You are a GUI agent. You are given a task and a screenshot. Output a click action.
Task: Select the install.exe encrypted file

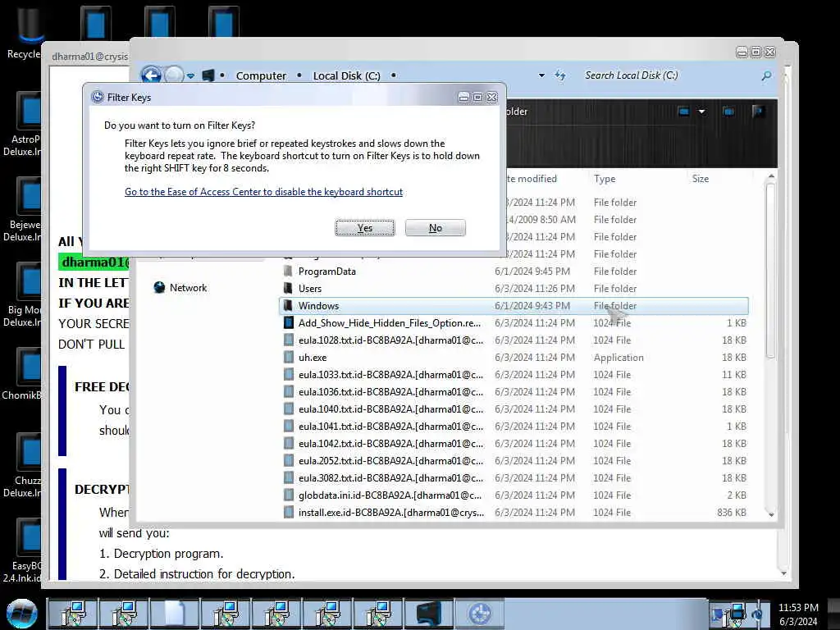(514, 512)
